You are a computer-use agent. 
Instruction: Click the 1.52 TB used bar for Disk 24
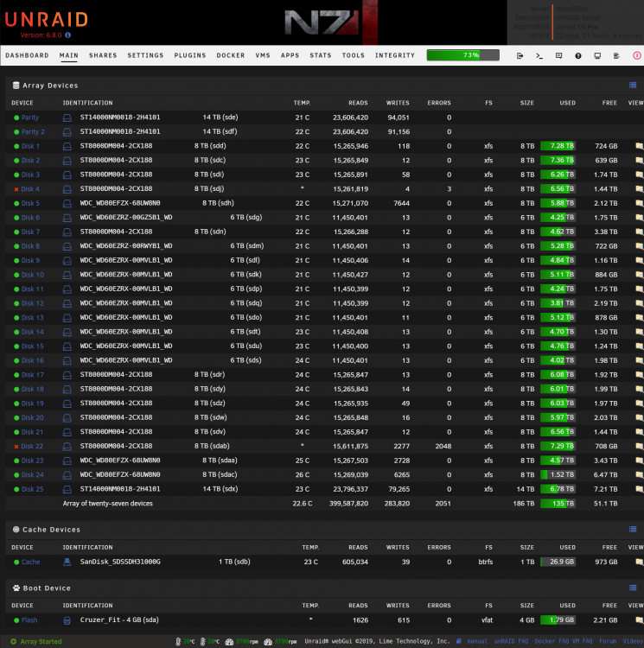(558, 475)
